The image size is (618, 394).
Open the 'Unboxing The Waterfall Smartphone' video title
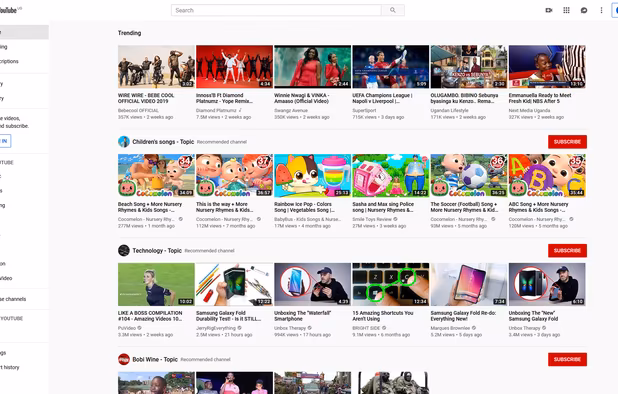tap(302, 316)
